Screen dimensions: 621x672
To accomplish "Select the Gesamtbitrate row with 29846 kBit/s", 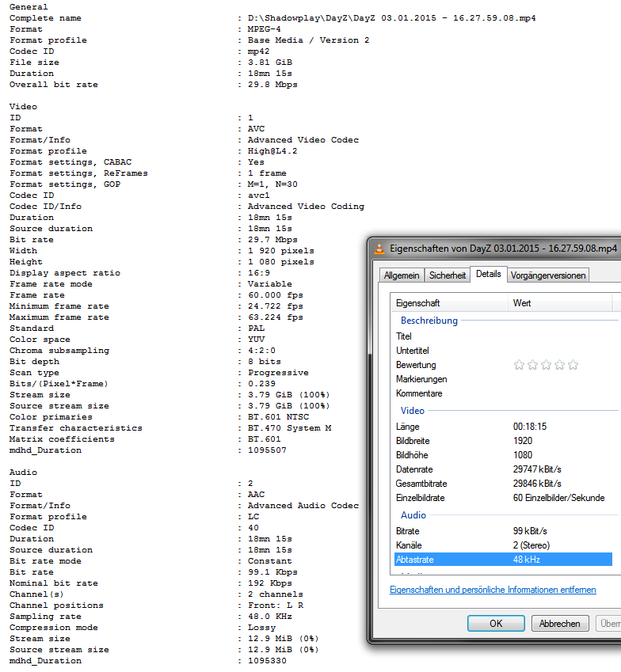I will click(503, 484).
